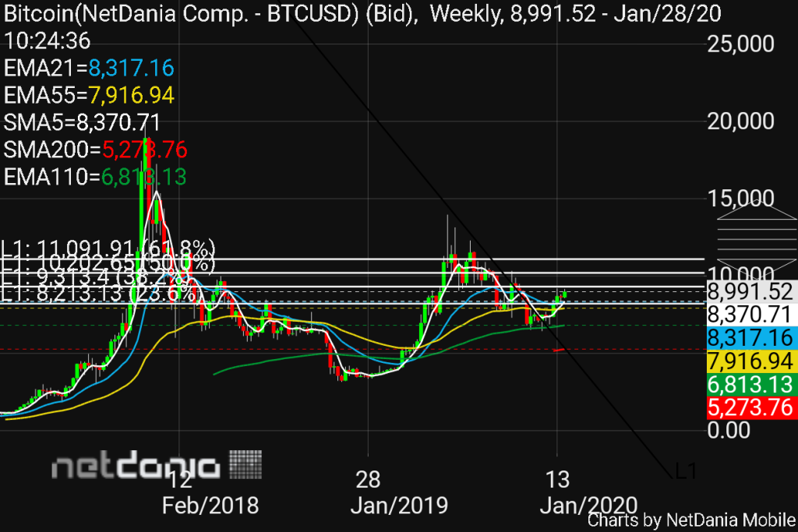Click the blue EMA21 value tag 8,317.16
The height and width of the screenshot is (532, 798).
(751, 338)
